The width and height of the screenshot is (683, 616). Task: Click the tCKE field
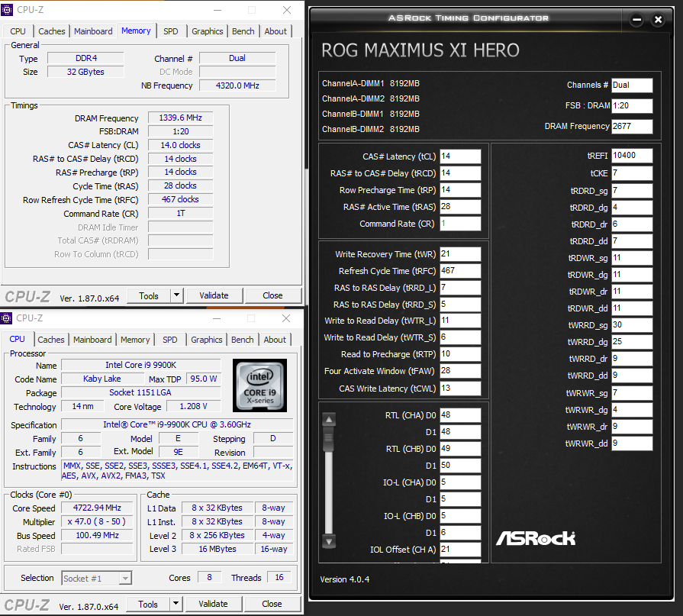pos(632,173)
